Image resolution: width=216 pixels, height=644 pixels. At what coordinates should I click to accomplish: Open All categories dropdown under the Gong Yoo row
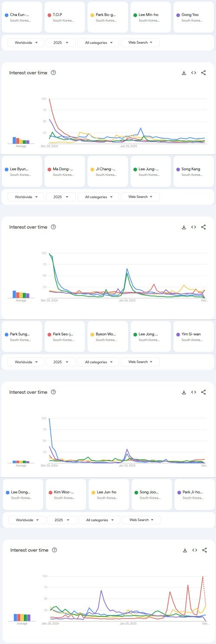[x=98, y=42]
